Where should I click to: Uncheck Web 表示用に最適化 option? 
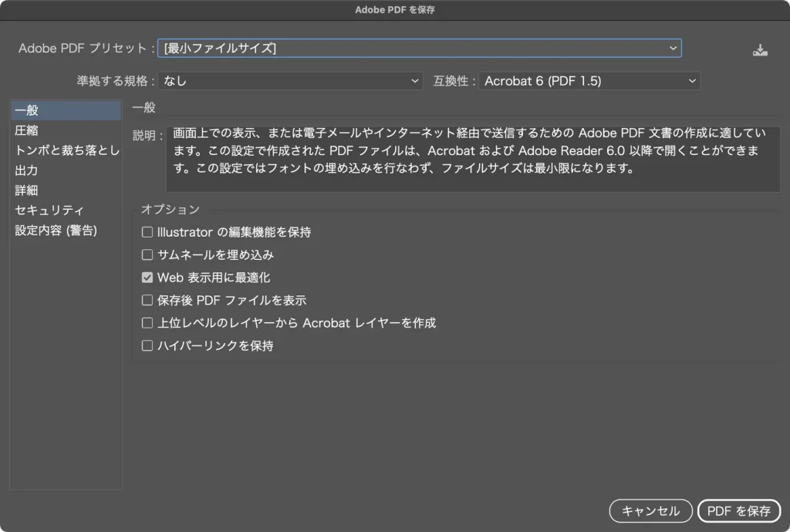click(147, 278)
